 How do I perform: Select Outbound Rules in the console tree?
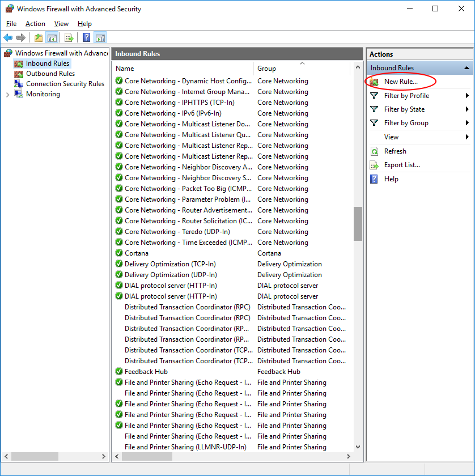(50, 74)
